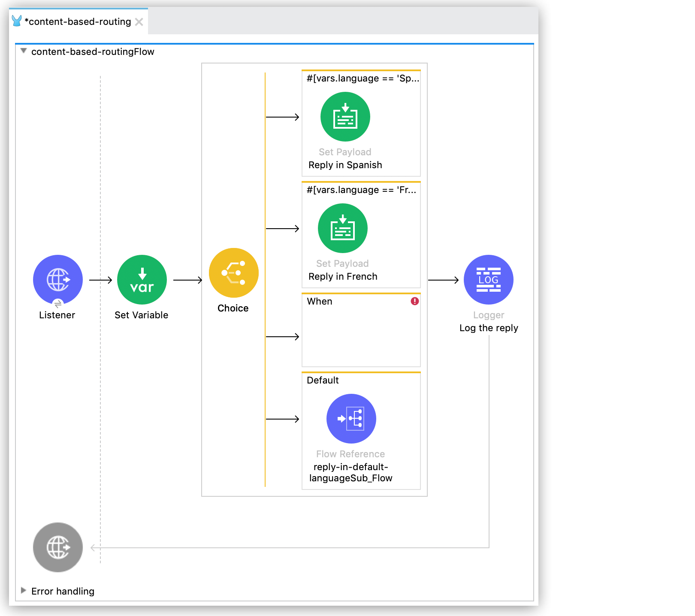The width and height of the screenshot is (695, 616).
Task: Select the Flow Reference in the Default route
Action: [351, 418]
